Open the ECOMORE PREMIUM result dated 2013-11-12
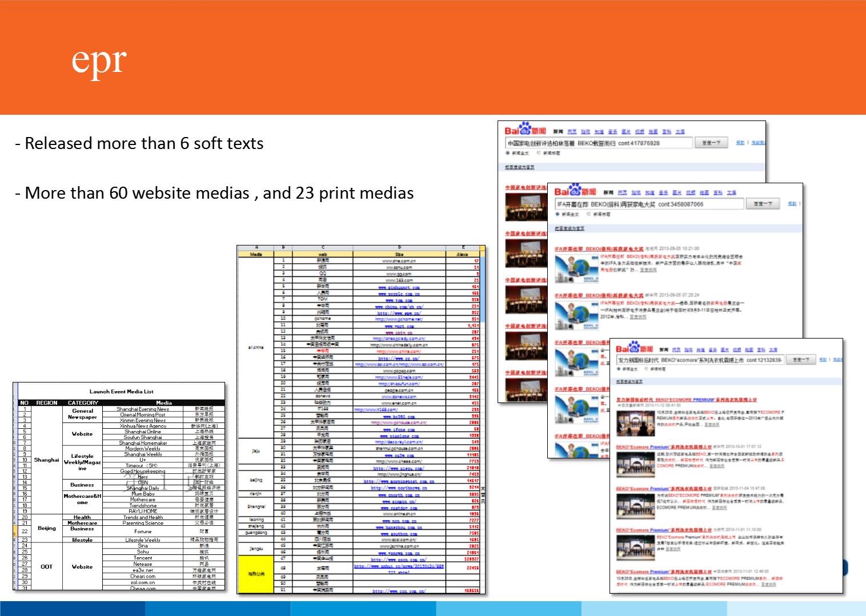Viewport: 866px width, 616px height. coord(686,400)
